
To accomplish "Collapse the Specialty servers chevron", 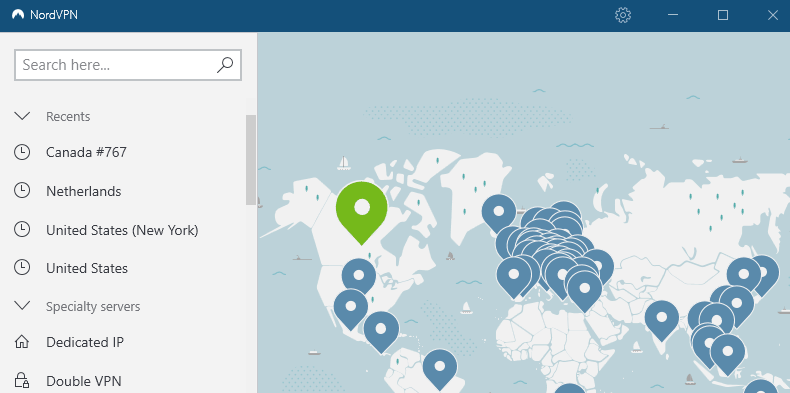I will [x=22, y=306].
